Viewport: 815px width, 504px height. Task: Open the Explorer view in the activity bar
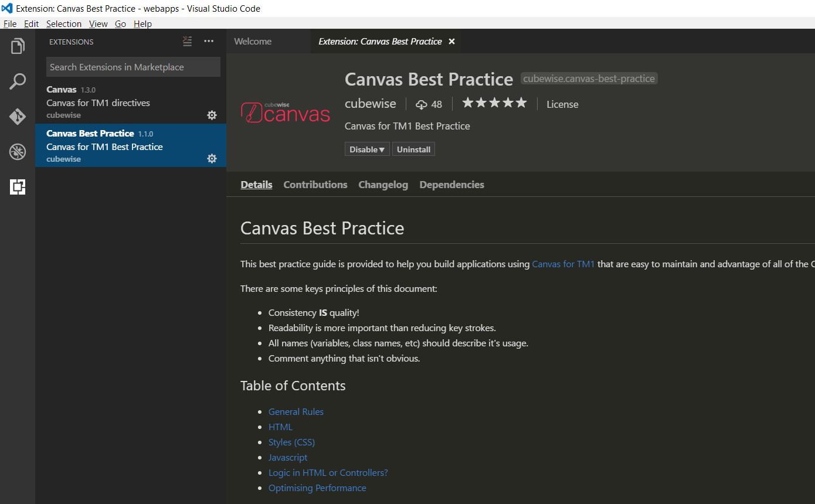coord(17,46)
